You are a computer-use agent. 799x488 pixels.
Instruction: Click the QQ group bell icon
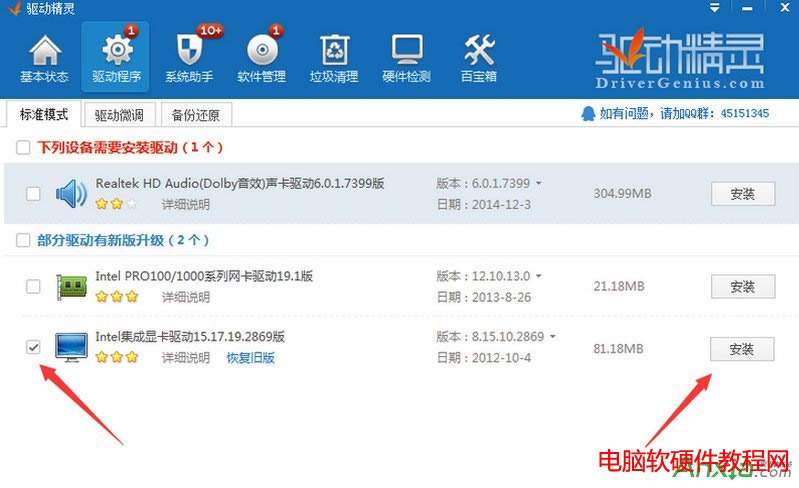588,114
